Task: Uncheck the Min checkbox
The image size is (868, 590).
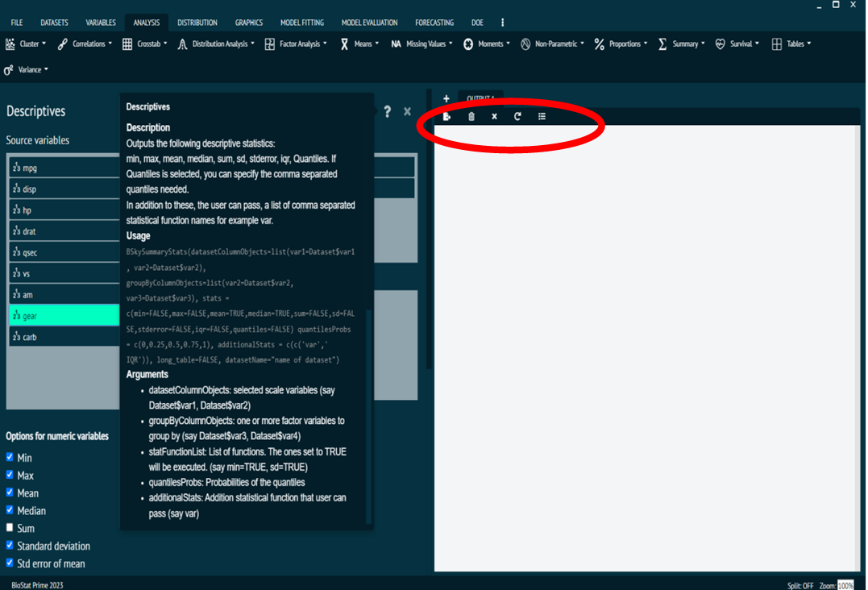Action: [10, 458]
